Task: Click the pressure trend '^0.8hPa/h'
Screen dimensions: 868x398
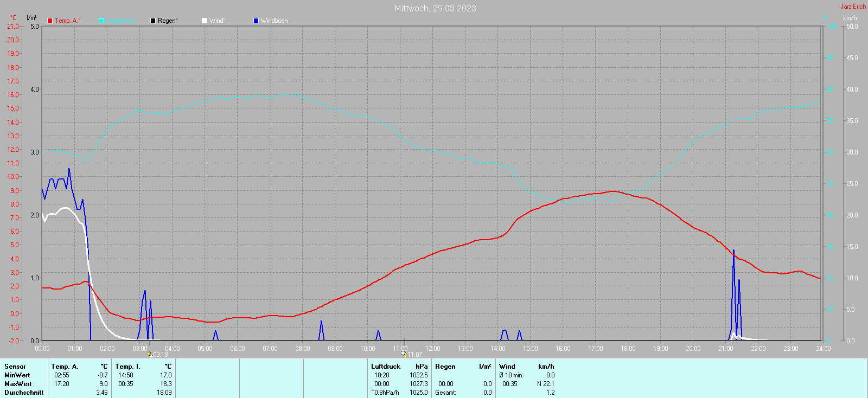Action: (x=385, y=393)
